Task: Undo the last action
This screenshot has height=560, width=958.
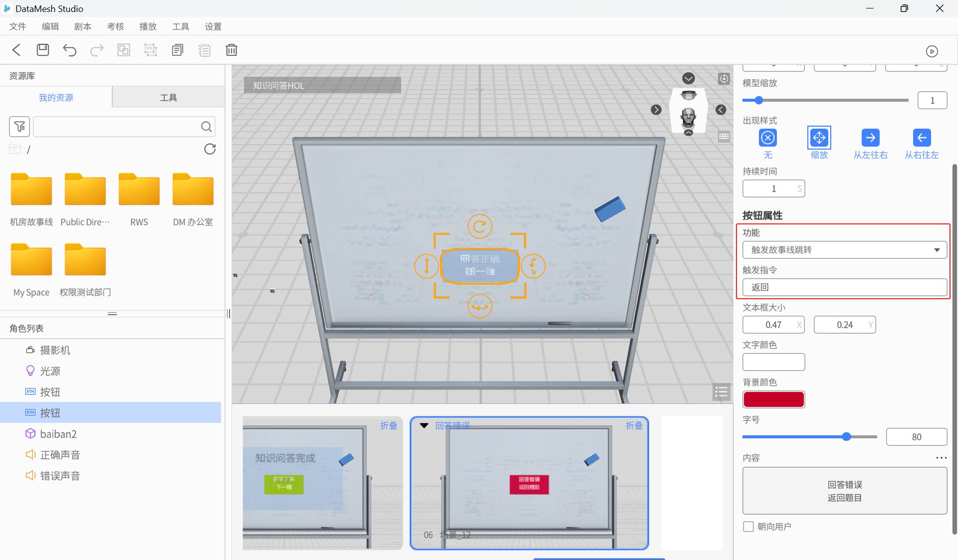Action: pyautogui.click(x=70, y=50)
